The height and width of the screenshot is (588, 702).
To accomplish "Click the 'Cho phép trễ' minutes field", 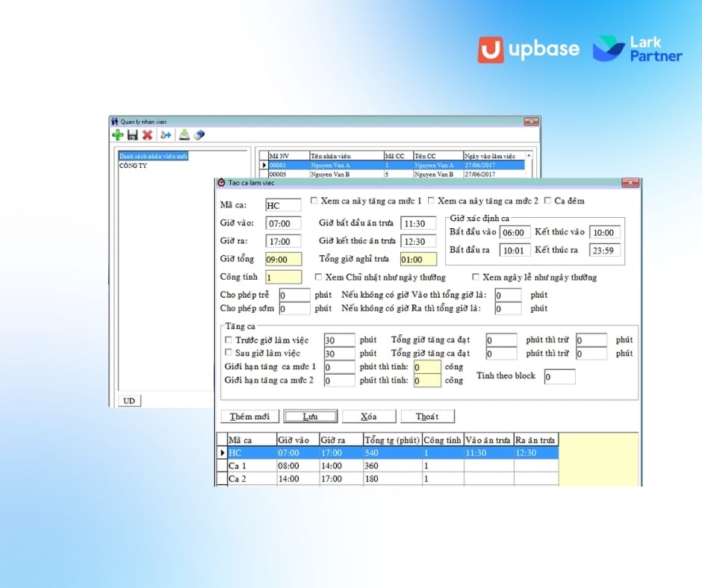I will pos(294,295).
